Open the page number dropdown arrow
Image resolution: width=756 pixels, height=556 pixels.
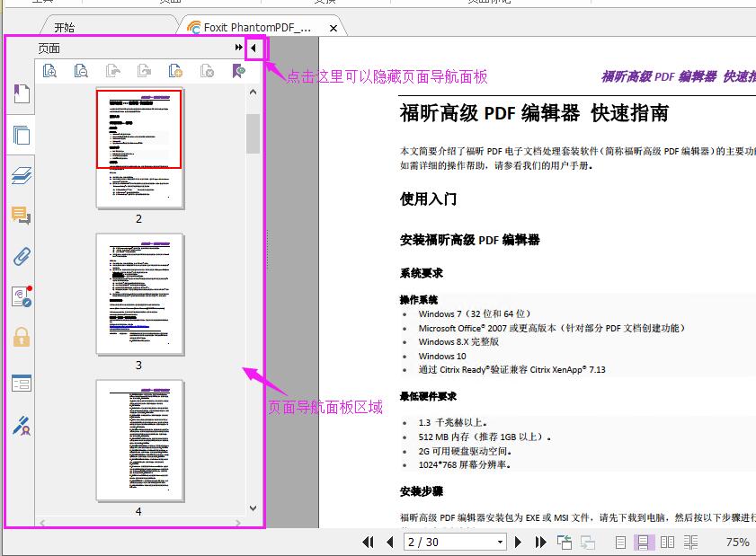click(500, 542)
